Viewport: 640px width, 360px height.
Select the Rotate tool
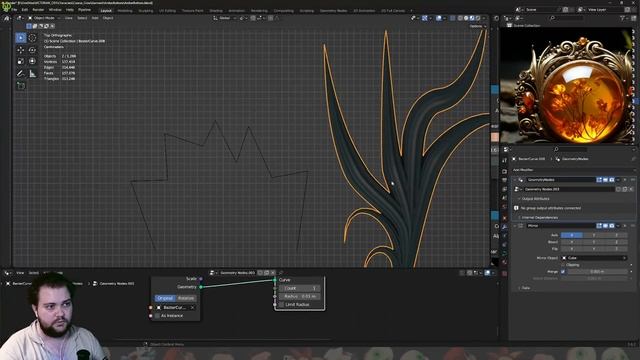click(32, 49)
